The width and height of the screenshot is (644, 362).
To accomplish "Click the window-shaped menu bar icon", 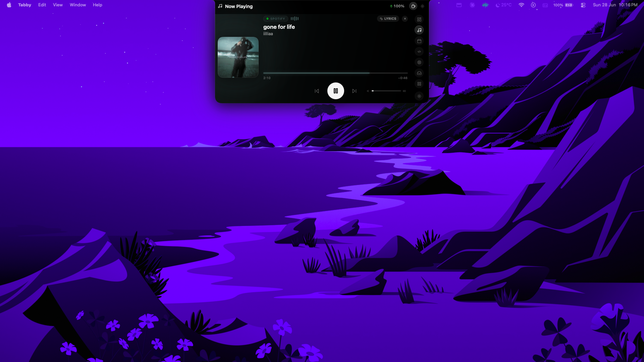I will click(x=459, y=5).
